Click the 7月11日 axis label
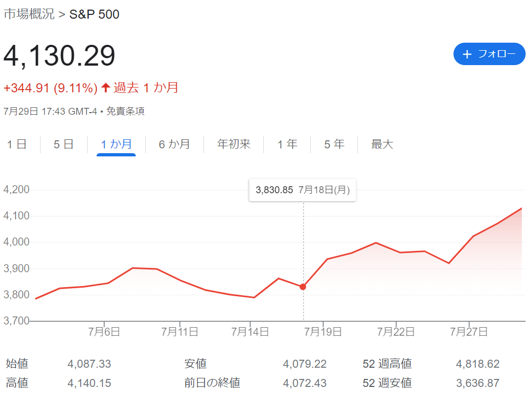The width and height of the screenshot is (532, 396). [180, 331]
